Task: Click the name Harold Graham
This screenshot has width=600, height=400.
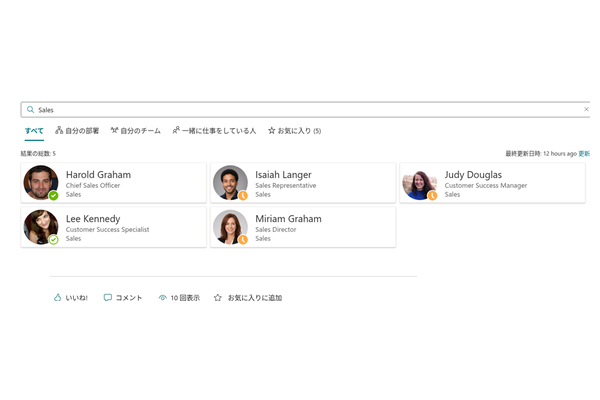Action: 98,175
